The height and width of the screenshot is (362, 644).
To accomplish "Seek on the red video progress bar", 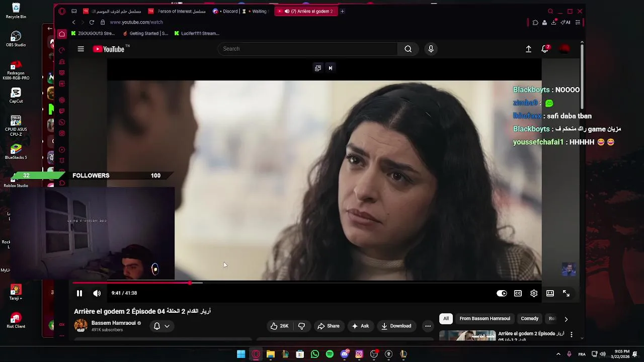I will [131, 283].
